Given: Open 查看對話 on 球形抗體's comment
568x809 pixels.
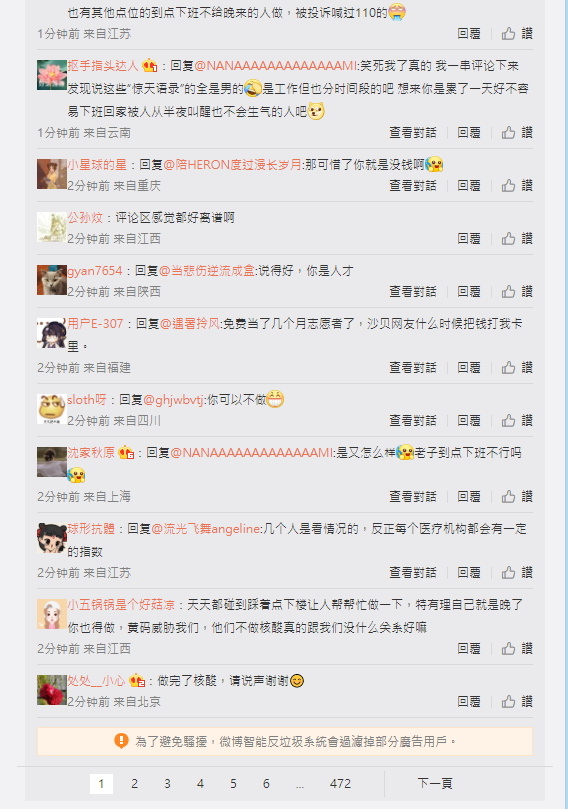Looking at the screenshot, I should pos(413,573).
